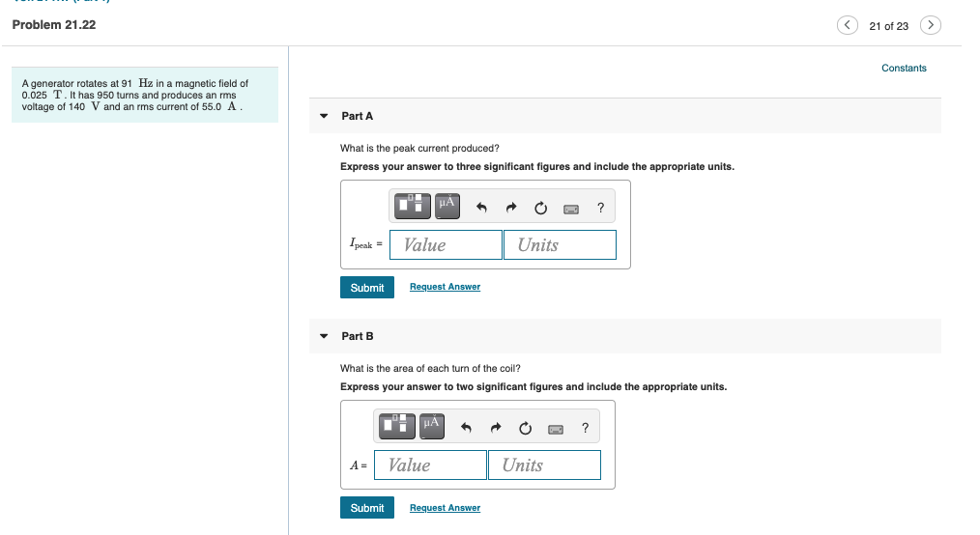980x535 pixels.
Task: Reset Part B answer field
Action: pyautogui.click(x=525, y=428)
